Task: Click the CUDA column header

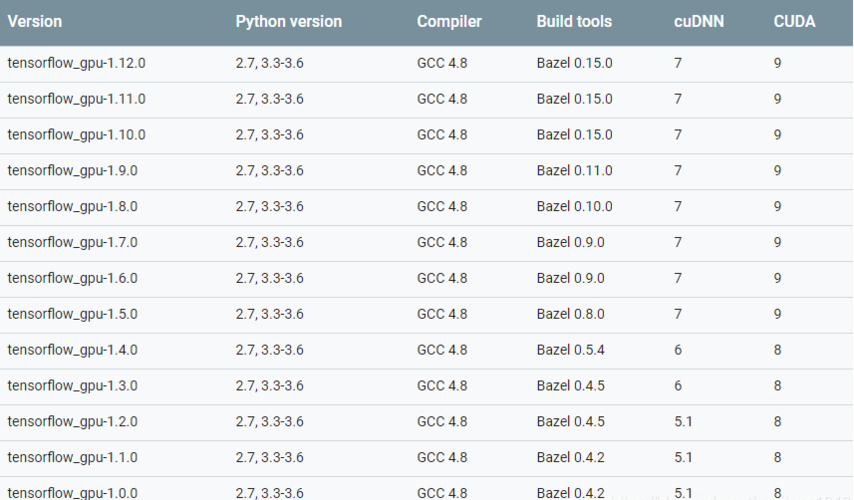Action: pyautogui.click(x=794, y=22)
